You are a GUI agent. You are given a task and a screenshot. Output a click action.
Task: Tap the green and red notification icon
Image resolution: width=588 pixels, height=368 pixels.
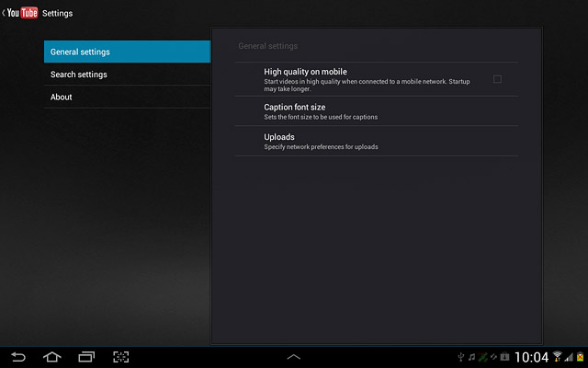click(x=482, y=357)
